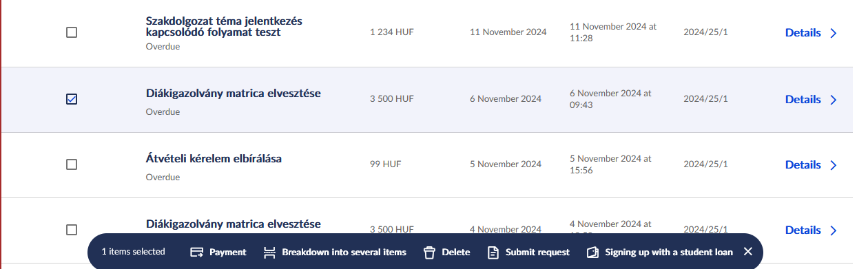Open the 99 HUF row chevron arrow
This screenshot has width=868, height=269.
pos(834,165)
